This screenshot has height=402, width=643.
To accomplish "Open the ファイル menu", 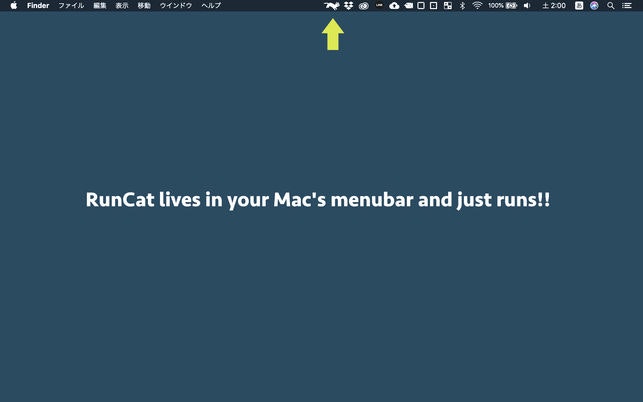I will pyautogui.click(x=71, y=5).
